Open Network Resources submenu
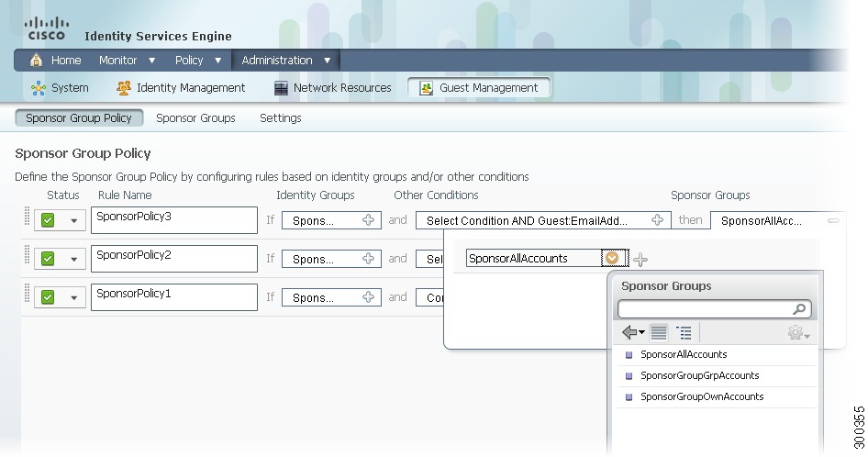This screenshot has height=457, width=868. pyautogui.click(x=333, y=87)
